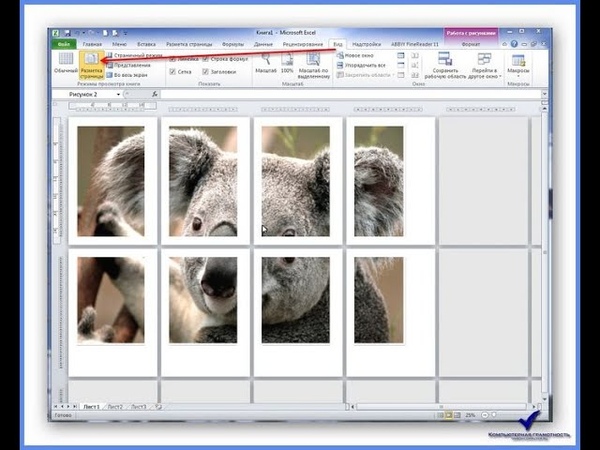Screen dimensions: 600x450
Task: Switch to sheet Лист3
Action: click(x=139, y=407)
